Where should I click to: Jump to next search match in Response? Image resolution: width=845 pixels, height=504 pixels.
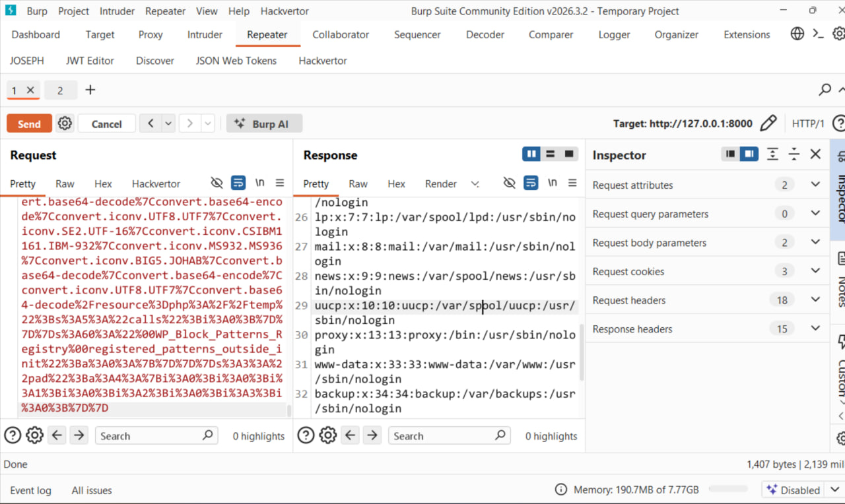coord(372,435)
